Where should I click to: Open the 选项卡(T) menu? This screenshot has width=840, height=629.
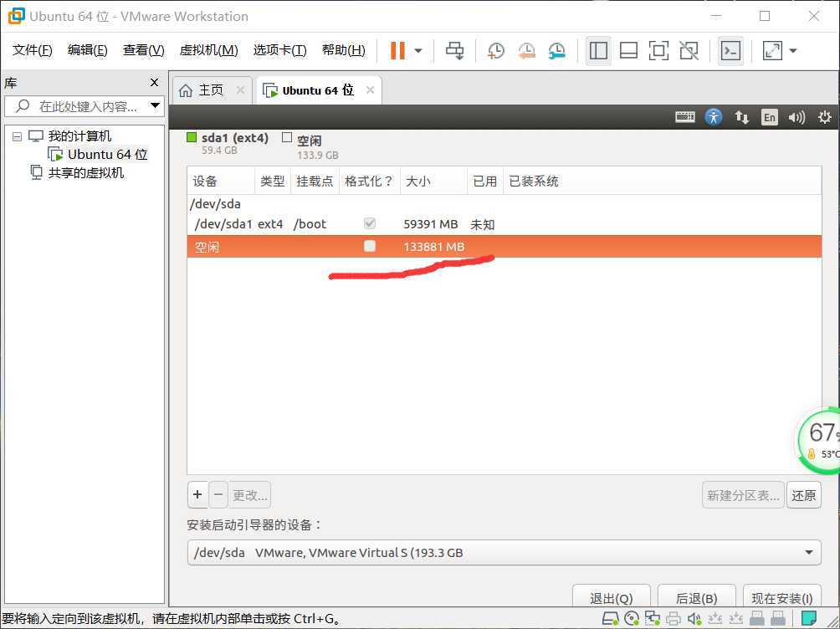tap(279, 50)
